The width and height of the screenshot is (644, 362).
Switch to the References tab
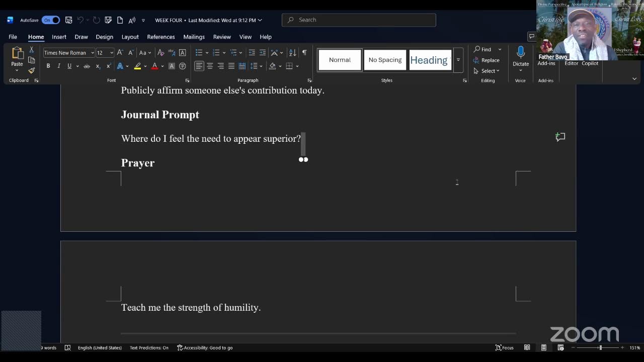(161, 37)
